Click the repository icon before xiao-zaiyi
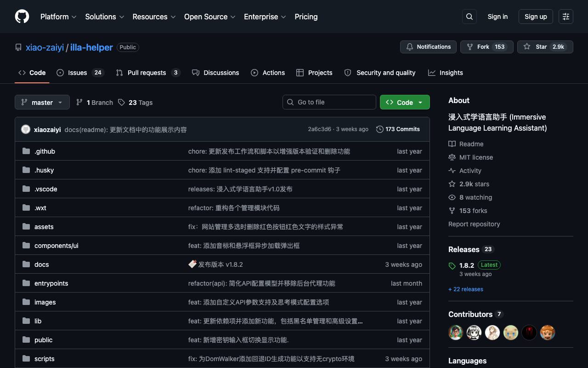The image size is (588, 368). (x=18, y=47)
